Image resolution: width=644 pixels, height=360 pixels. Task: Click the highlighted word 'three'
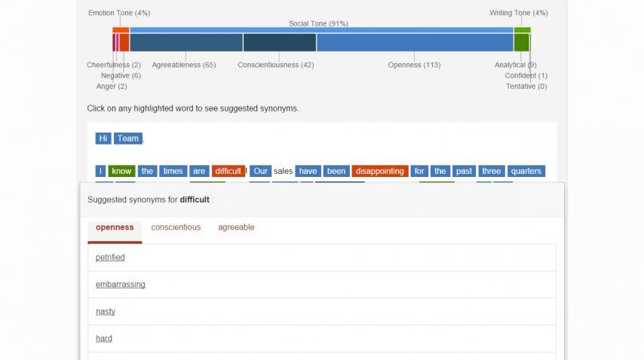coord(491,171)
